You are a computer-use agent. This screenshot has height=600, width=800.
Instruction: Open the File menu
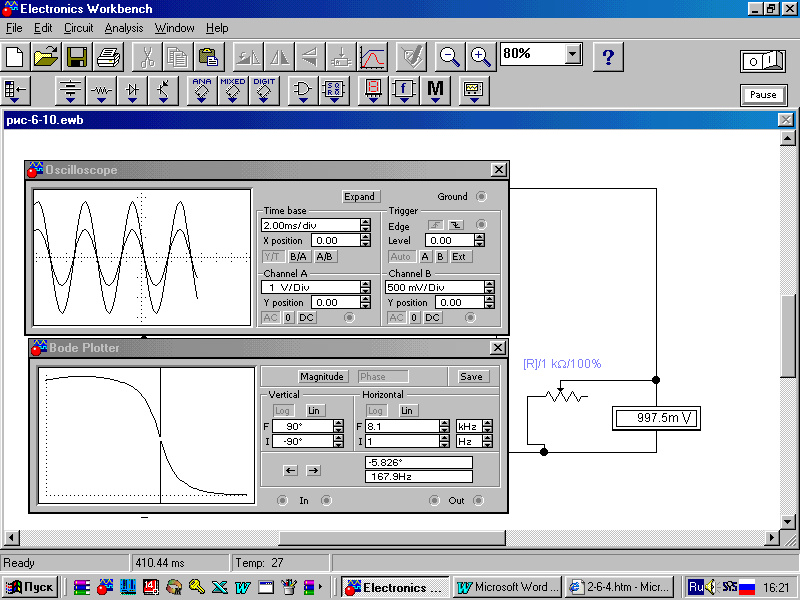point(14,28)
